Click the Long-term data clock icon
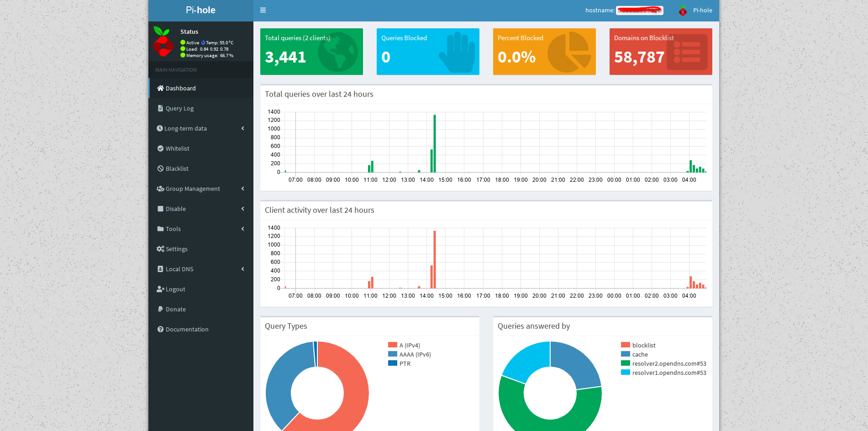 point(160,128)
